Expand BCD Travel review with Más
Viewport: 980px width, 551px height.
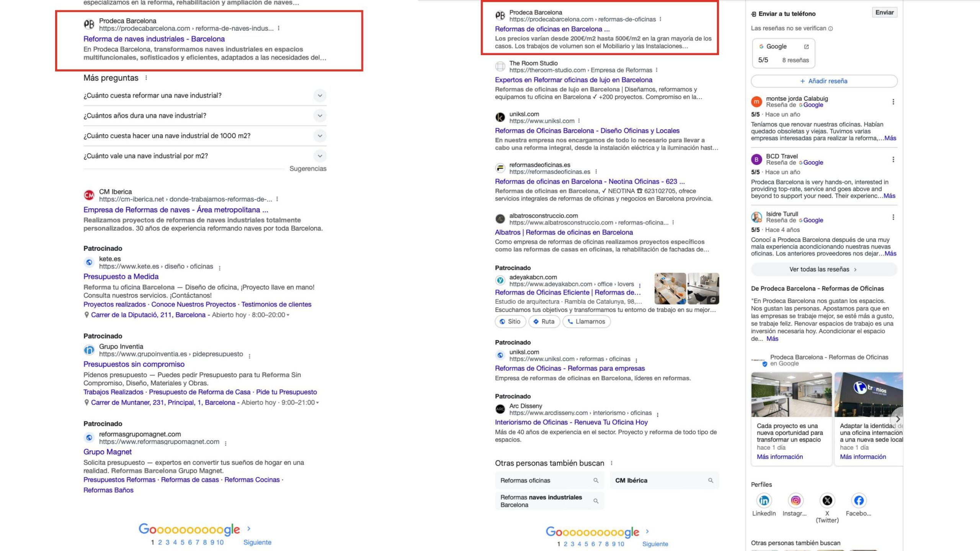(889, 196)
